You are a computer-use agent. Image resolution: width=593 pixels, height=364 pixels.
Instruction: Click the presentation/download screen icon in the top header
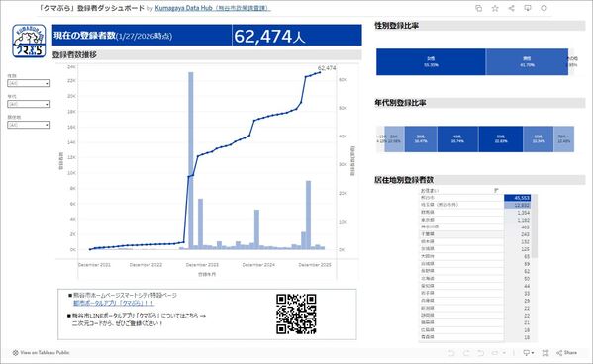[528, 8]
